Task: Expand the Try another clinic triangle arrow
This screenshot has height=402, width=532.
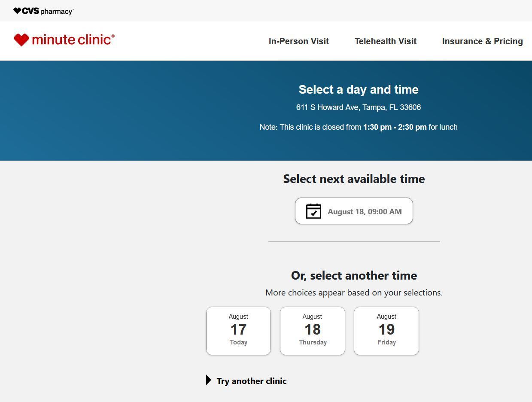Action: click(x=209, y=380)
